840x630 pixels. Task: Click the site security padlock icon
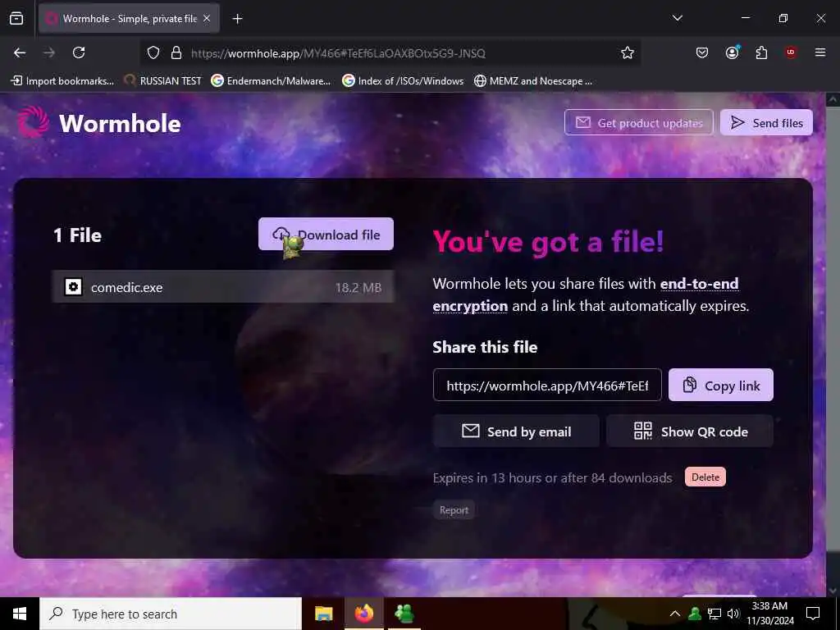point(176,52)
